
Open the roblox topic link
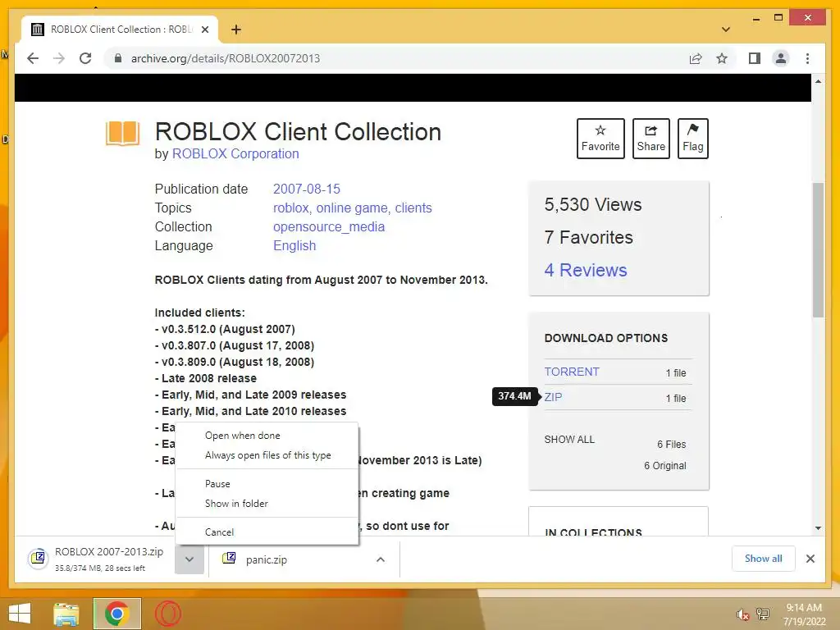tap(293, 208)
